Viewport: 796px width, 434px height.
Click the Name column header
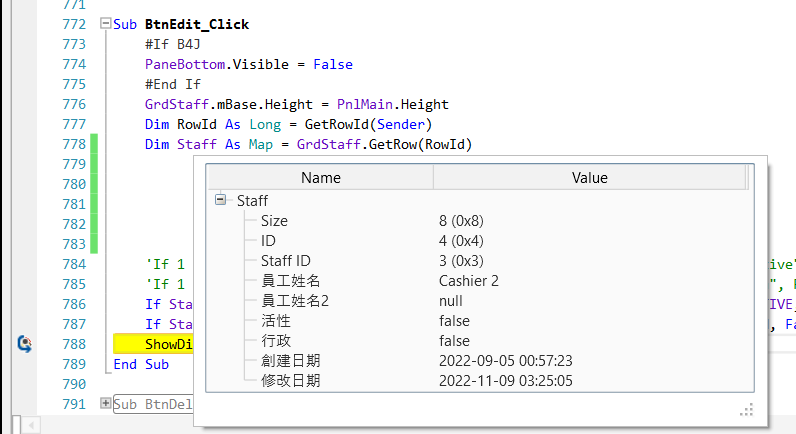click(x=320, y=178)
